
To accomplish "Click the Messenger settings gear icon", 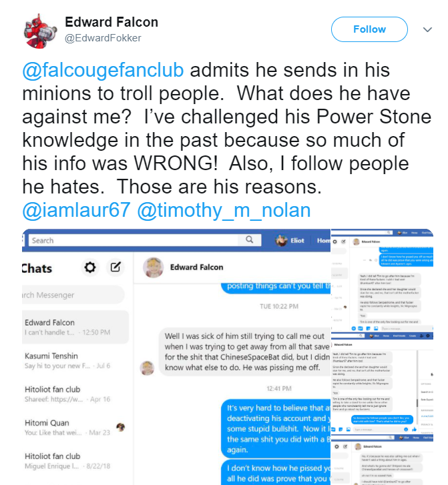I will [89, 268].
